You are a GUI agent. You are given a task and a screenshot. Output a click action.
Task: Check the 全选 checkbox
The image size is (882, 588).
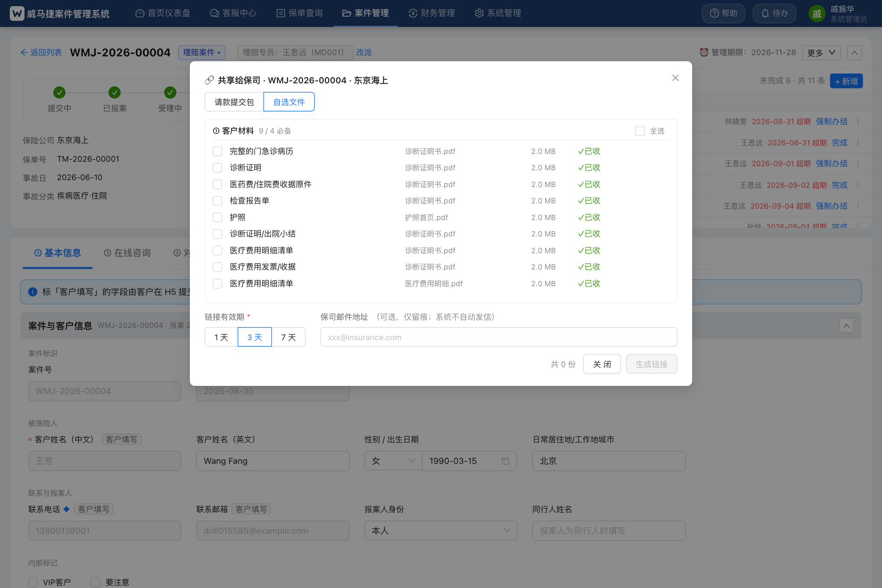(x=640, y=131)
